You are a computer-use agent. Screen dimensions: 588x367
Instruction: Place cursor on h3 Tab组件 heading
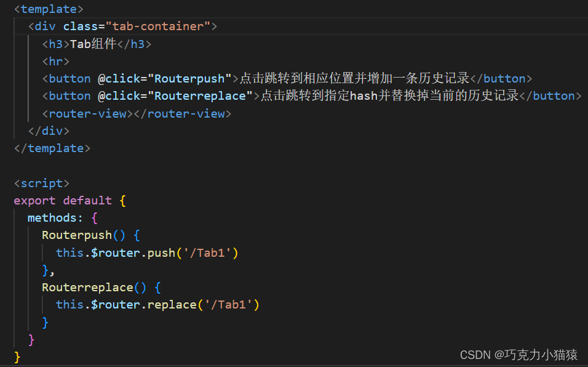(97, 44)
